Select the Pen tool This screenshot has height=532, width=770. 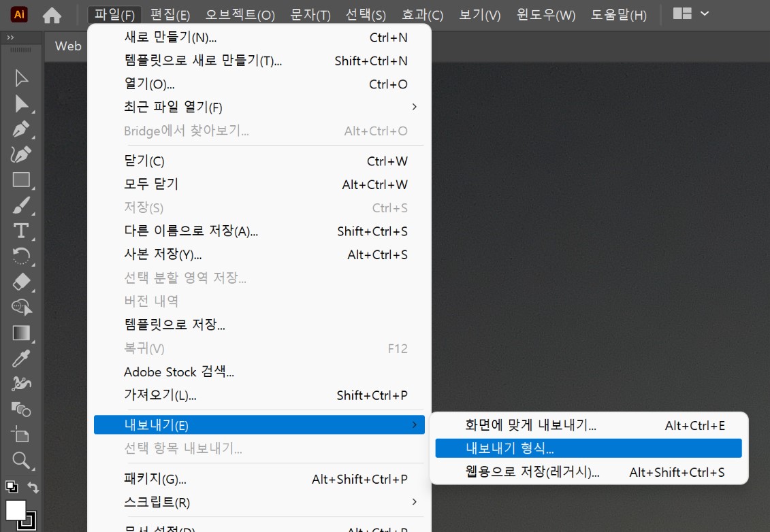click(21, 129)
